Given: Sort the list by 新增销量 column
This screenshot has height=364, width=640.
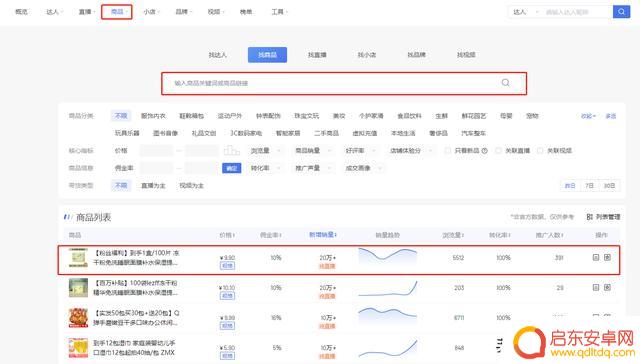Looking at the screenshot, I should point(323,235).
